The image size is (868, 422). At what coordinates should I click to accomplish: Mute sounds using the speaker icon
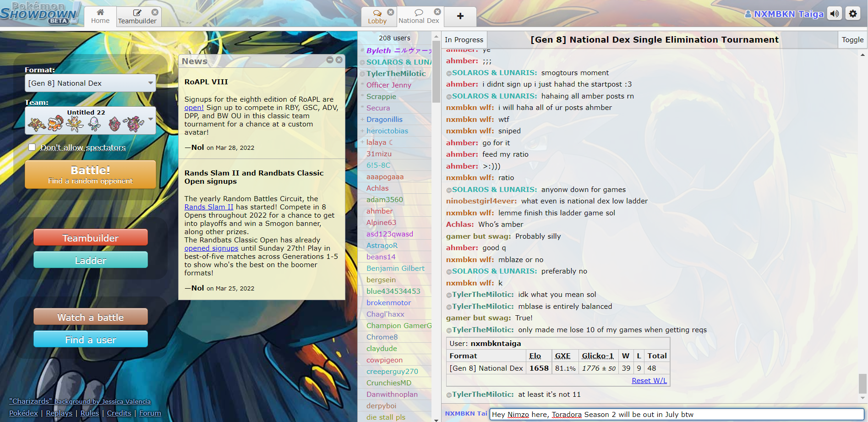(834, 13)
